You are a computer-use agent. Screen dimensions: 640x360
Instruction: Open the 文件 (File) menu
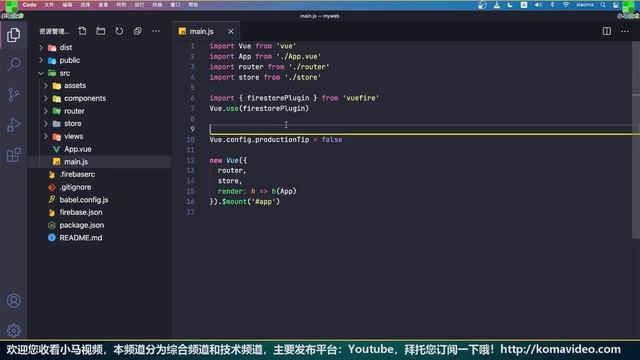(49, 5)
